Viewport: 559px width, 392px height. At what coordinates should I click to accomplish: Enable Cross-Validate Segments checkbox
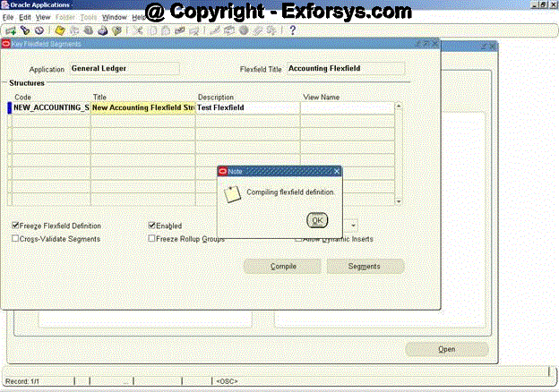tap(15, 239)
